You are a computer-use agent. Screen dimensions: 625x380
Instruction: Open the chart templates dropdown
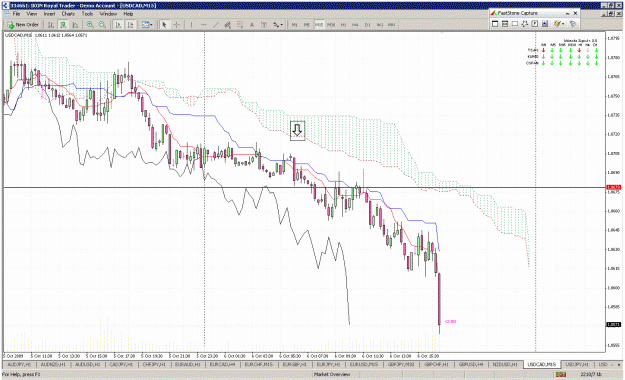point(147,25)
